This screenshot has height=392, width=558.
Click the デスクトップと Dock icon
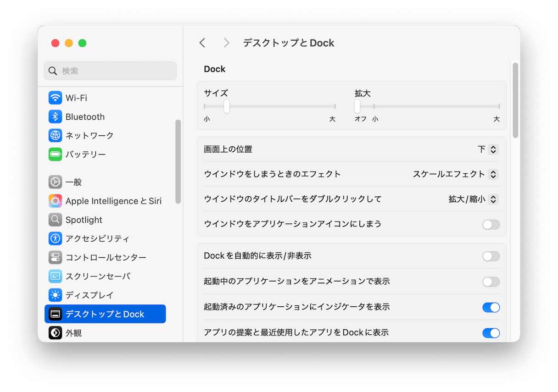coord(55,314)
